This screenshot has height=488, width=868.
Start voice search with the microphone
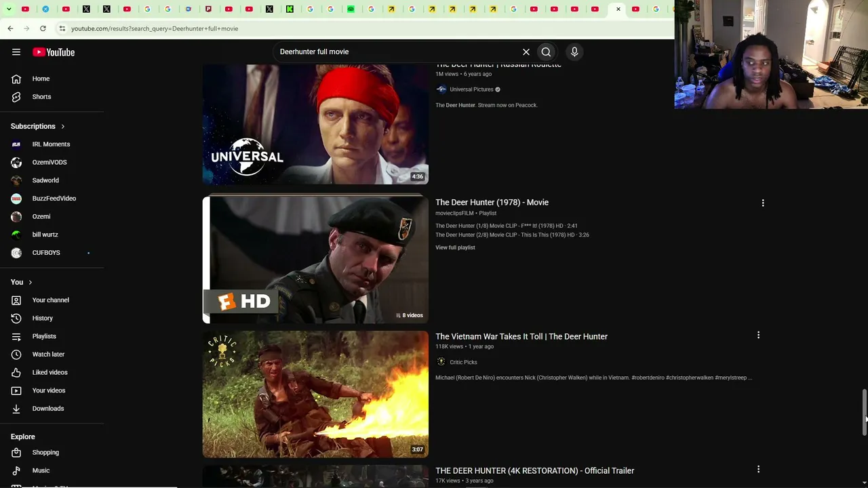coord(574,52)
